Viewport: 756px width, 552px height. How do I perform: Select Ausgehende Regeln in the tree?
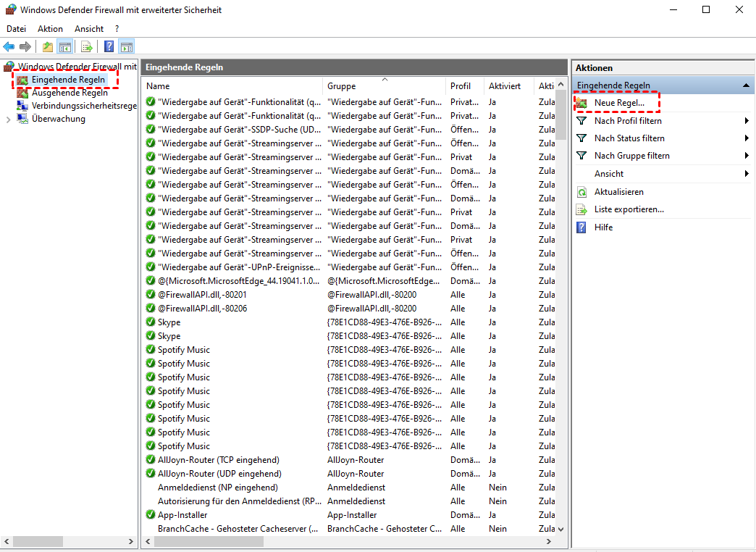tap(70, 93)
